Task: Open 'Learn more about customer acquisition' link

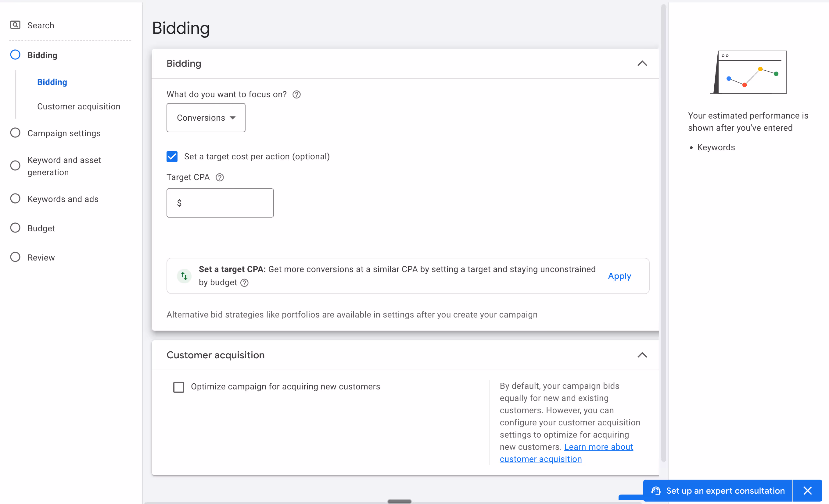Action: coord(566,453)
